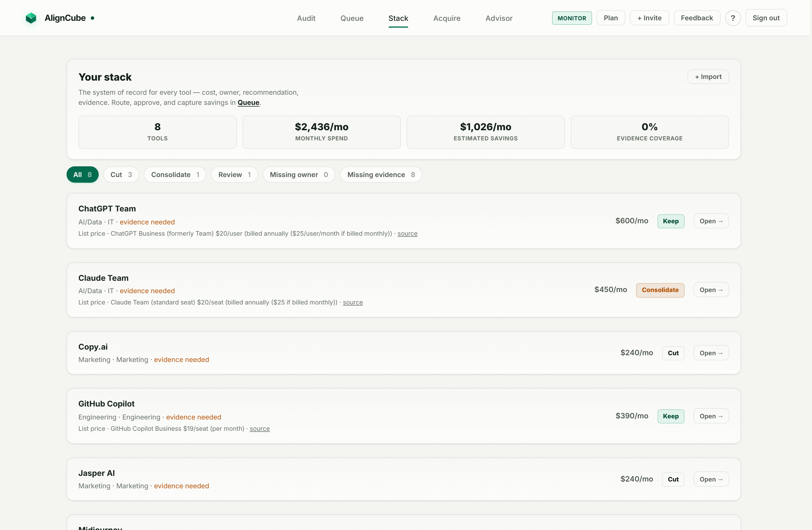
Task: Click Sign out
Action: pyautogui.click(x=766, y=18)
